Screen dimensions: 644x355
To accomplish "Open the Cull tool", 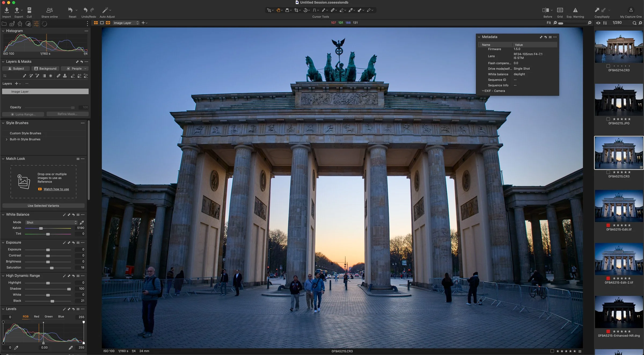I will [x=29, y=10].
